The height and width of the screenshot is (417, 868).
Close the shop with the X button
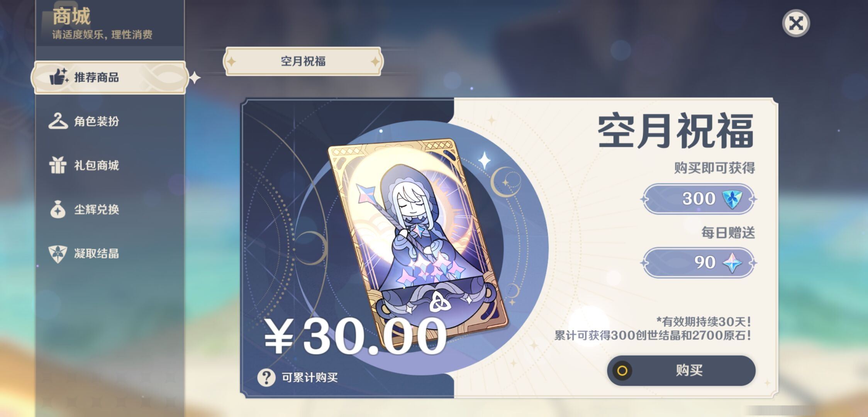tap(796, 24)
